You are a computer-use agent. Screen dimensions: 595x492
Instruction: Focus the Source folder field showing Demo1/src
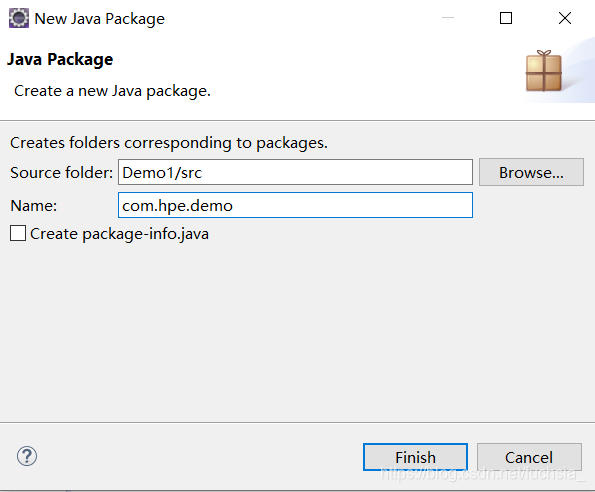(295, 172)
